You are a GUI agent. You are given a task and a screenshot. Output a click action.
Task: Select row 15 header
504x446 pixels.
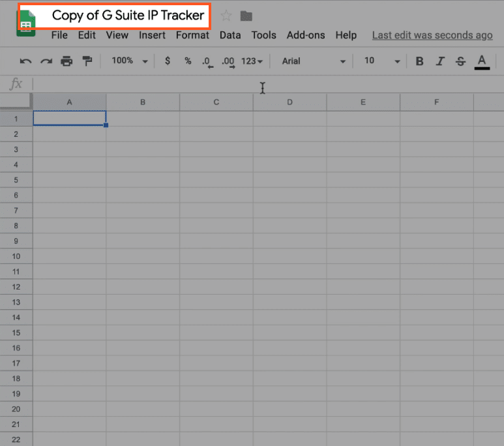click(16, 333)
